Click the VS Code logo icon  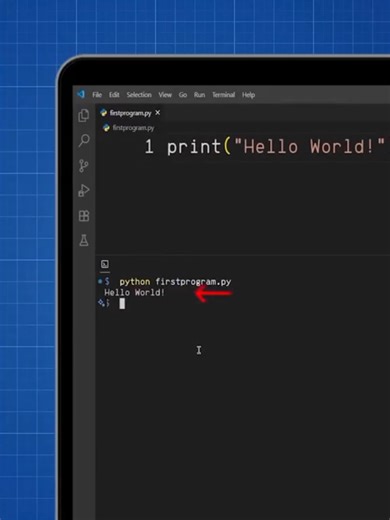coord(81,94)
